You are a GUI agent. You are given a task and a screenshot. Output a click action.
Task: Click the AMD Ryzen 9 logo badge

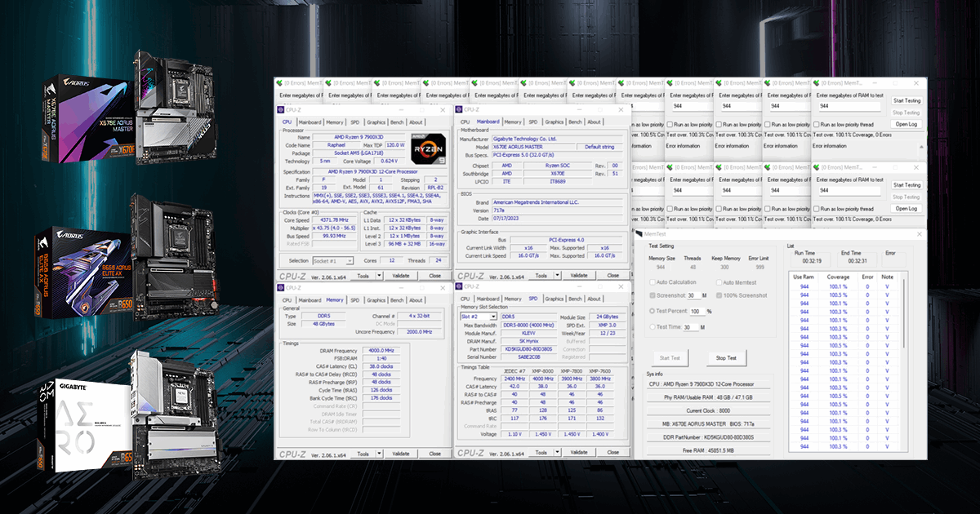click(x=429, y=148)
